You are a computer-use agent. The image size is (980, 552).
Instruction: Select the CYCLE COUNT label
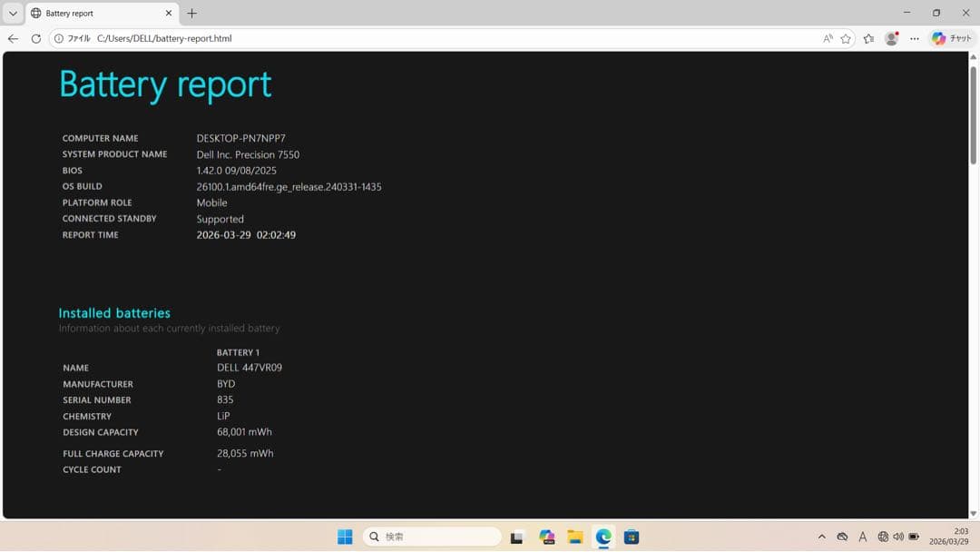(92, 469)
